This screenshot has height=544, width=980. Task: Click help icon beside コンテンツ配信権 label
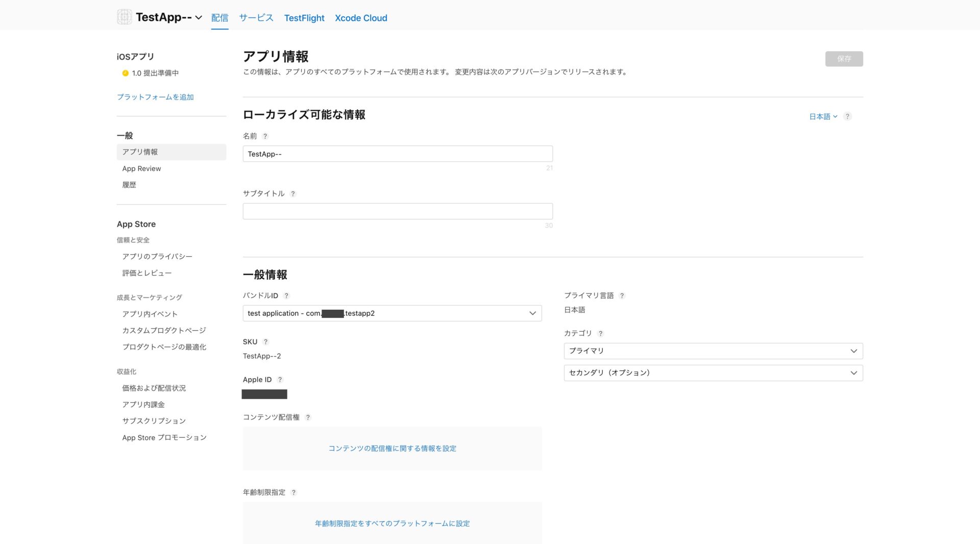(308, 417)
